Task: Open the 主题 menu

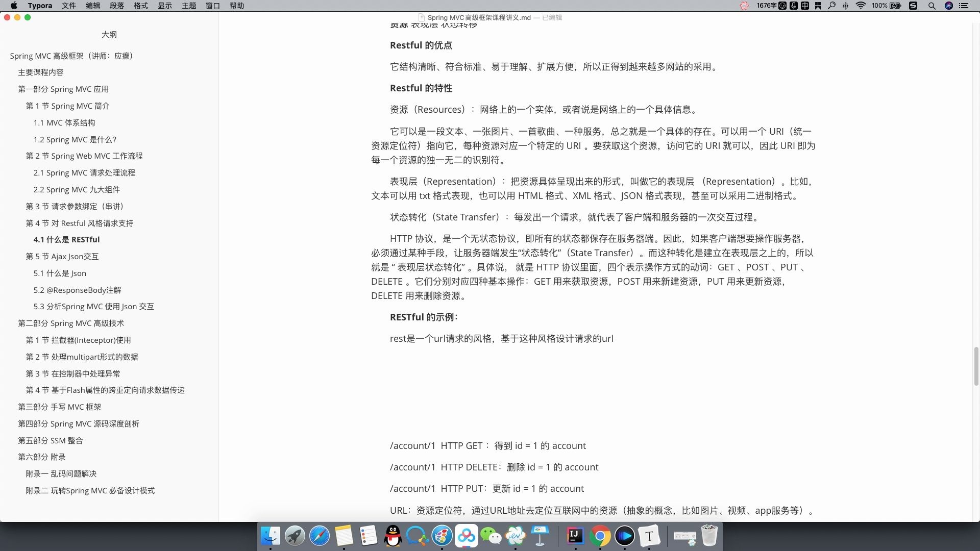Action: tap(189, 6)
